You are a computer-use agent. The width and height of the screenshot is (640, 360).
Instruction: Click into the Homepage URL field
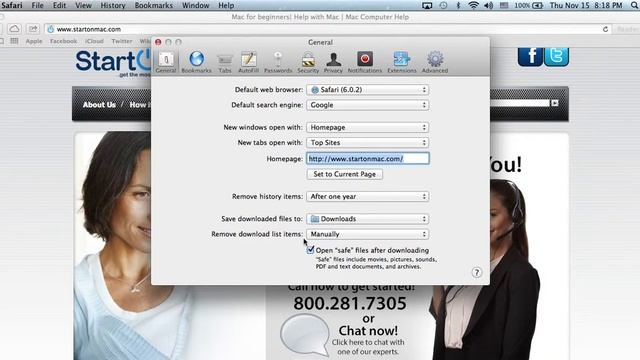pyautogui.click(x=368, y=158)
